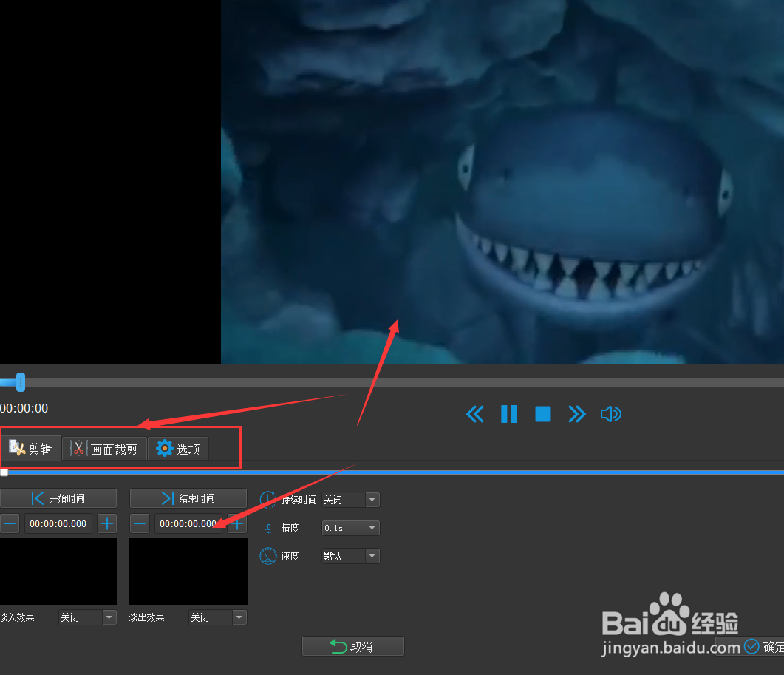
Task: Click the 持续时间 clock icon
Action: tap(268, 499)
